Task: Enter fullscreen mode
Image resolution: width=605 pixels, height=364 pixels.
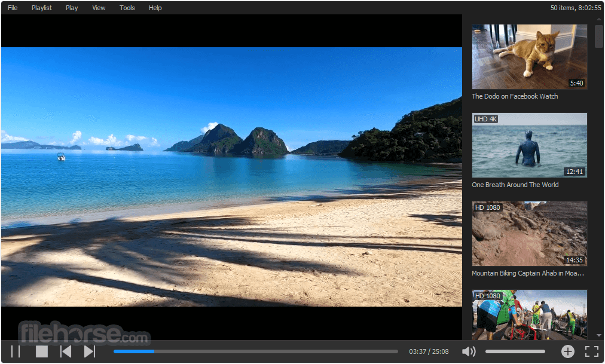Action: 592,351
